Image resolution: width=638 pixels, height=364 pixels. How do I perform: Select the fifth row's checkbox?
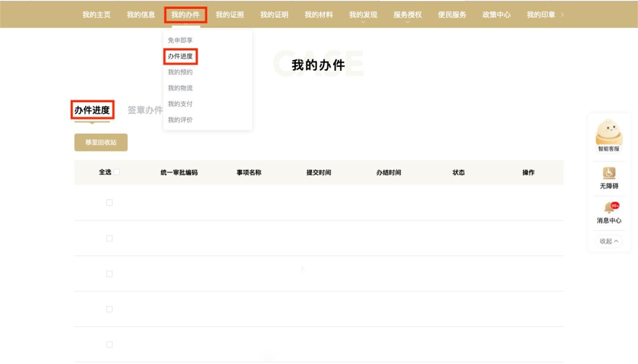[109, 345]
